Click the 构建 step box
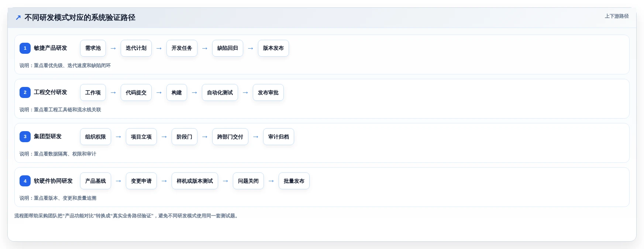 [177, 92]
